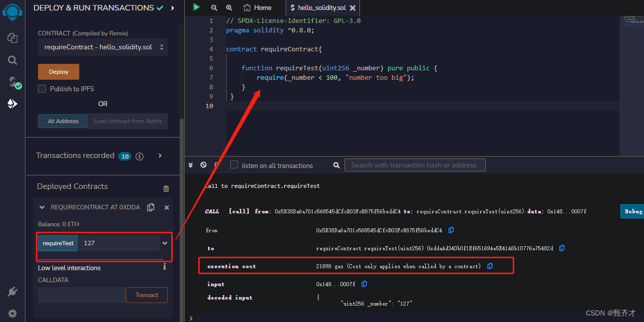The image size is (644, 322).
Task: Switch to the Home tab
Action: coord(257,7)
